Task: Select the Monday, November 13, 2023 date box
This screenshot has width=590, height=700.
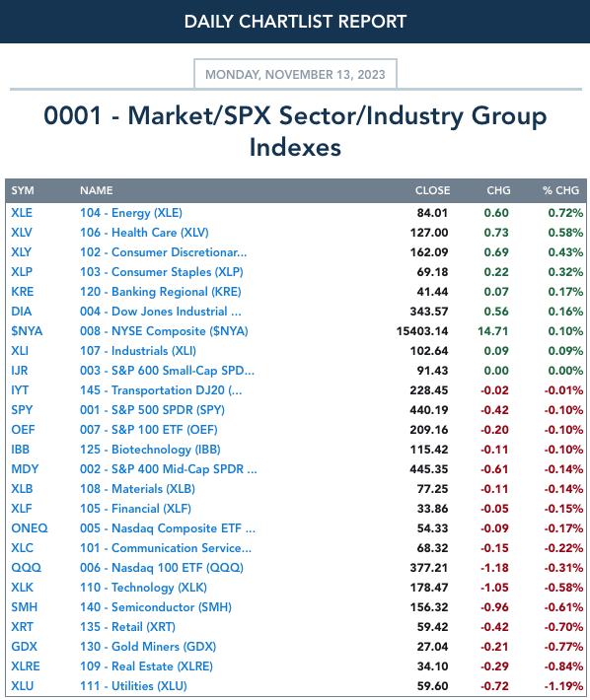Action: click(x=295, y=74)
